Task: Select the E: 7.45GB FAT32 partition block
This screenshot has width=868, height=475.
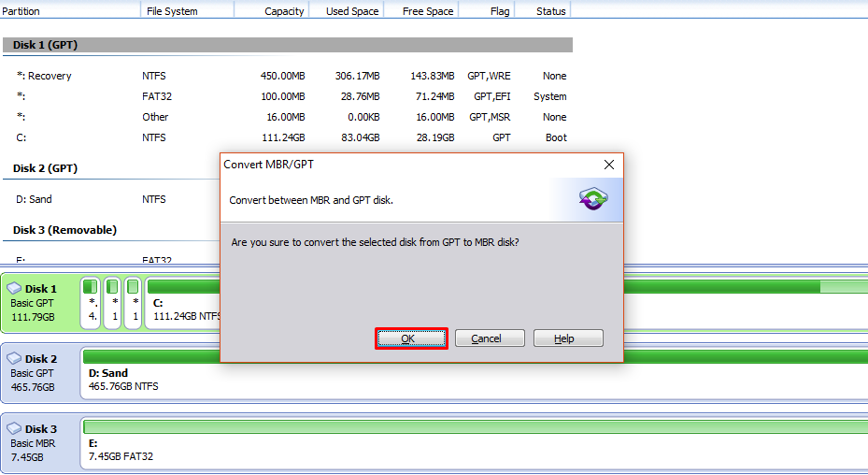Action: [475, 443]
